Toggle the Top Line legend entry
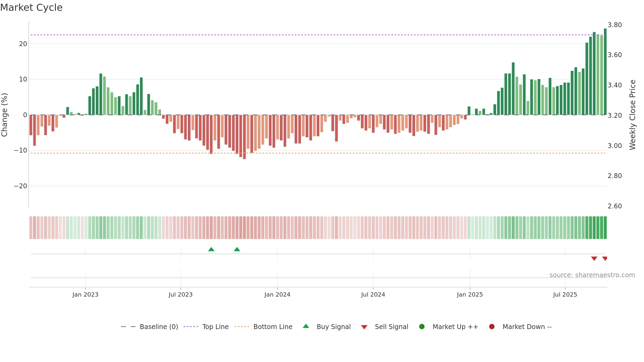Screen dimensions: 644x362 [x=206, y=327]
